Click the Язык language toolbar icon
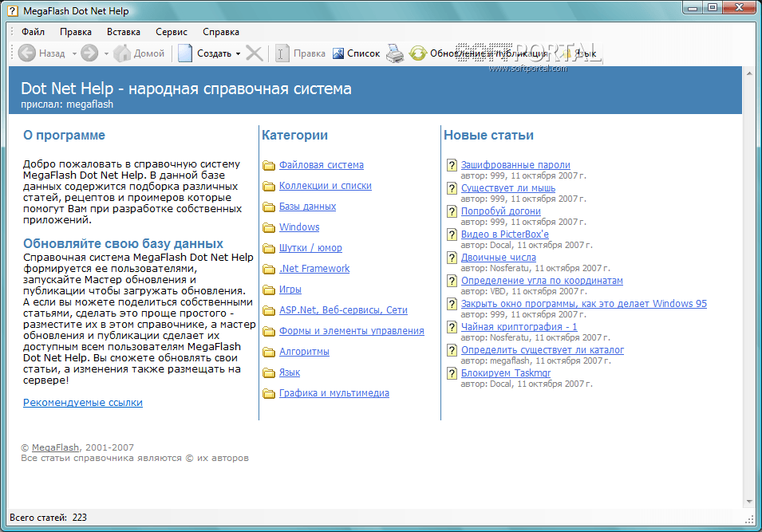Viewport: 762px width, 532px height. [567, 53]
